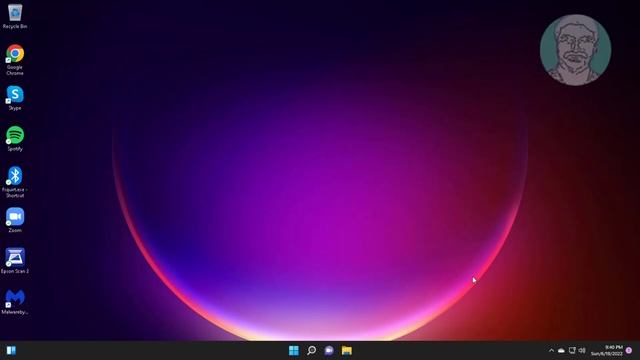Open the Widgets panel on taskbar

pyautogui.click(x=11, y=351)
